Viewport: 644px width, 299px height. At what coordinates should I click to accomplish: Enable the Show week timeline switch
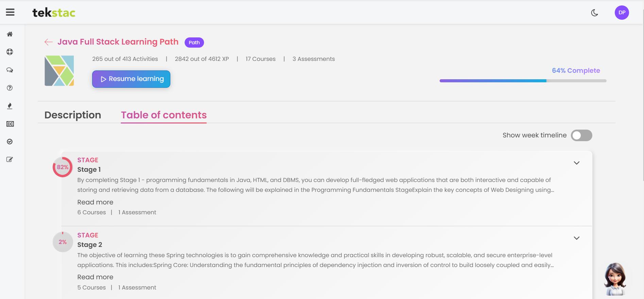(x=581, y=135)
